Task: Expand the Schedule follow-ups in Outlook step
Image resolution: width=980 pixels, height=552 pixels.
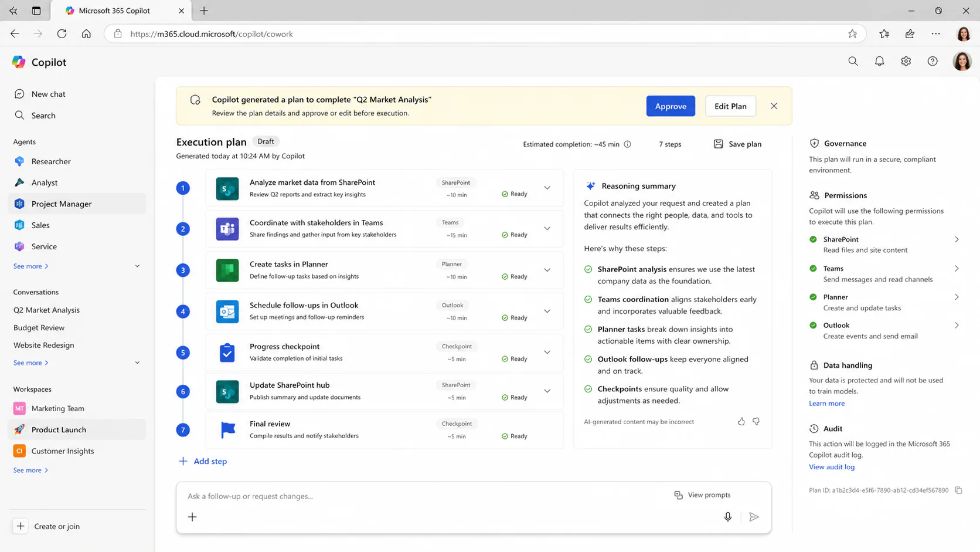Action: (x=547, y=311)
